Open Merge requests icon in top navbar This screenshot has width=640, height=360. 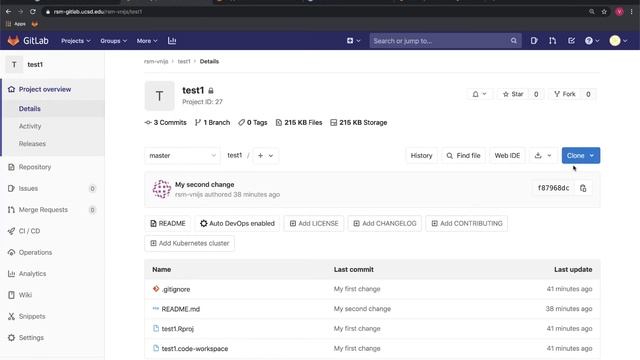pyautogui.click(x=552, y=41)
